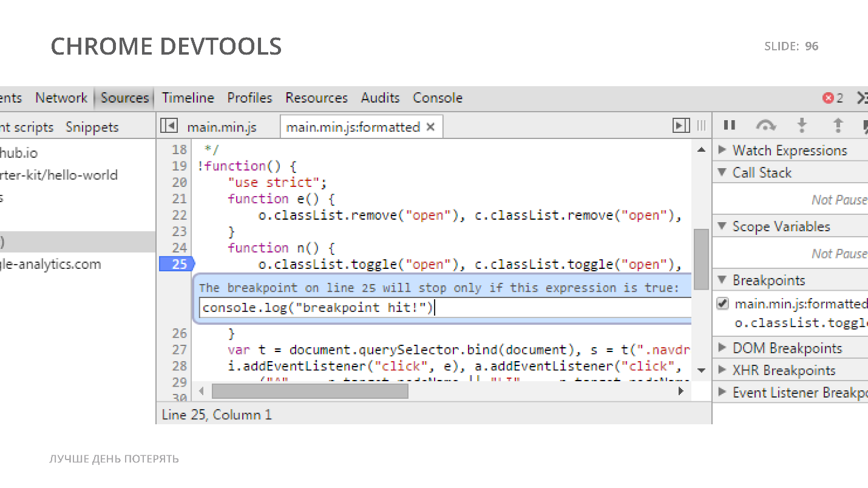Open the Snippets navigator tab
Viewport: 868px width, 488px height.
pyautogui.click(x=92, y=127)
